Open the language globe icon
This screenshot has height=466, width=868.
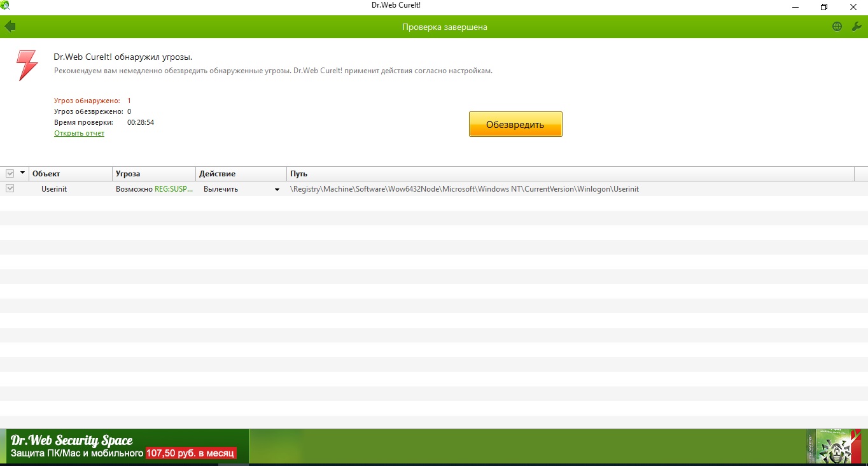tap(837, 27)
